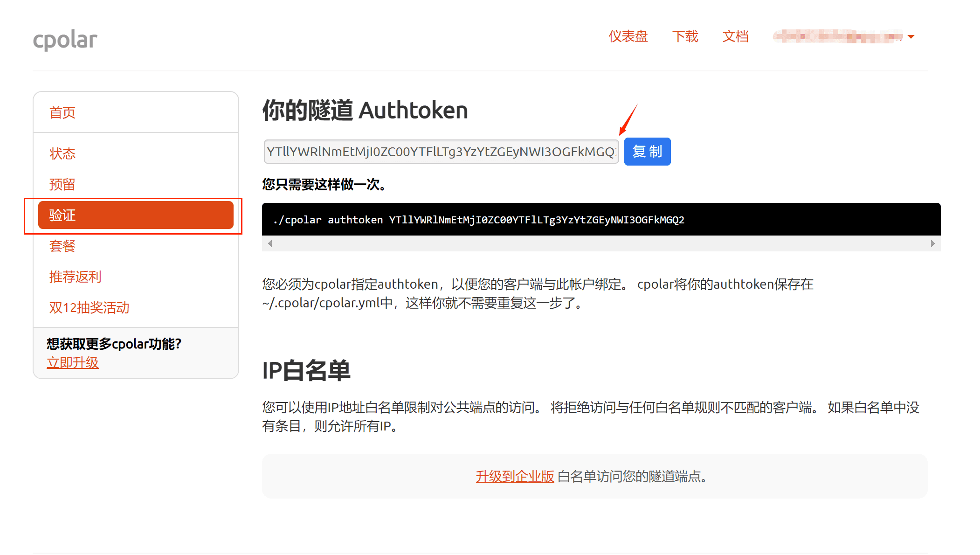Select the active 验证 sidebar item
980x555 pixels.
135,215
